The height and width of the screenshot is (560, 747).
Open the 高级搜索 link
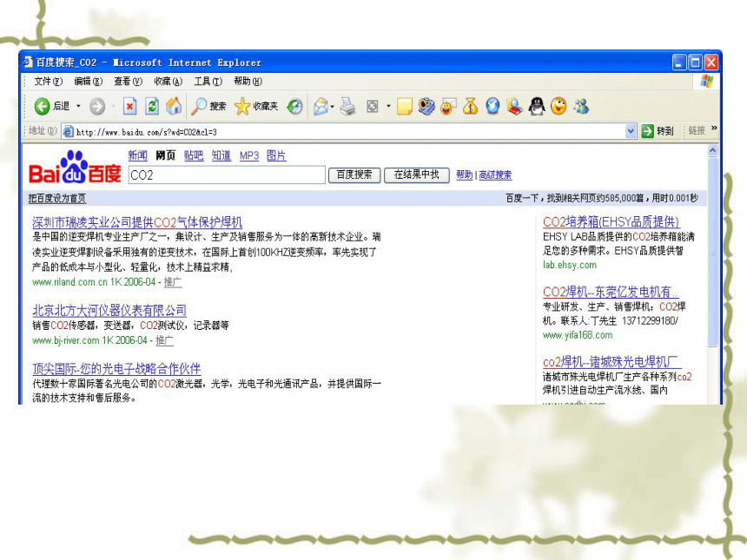(495, 175)
